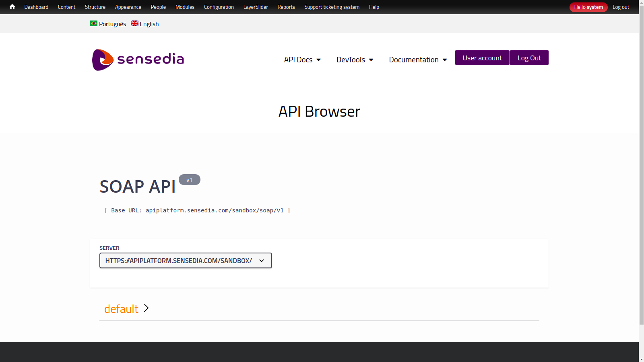644x362 pixels.
Task: Open the Appearance menu
Action: pos(128,7)
